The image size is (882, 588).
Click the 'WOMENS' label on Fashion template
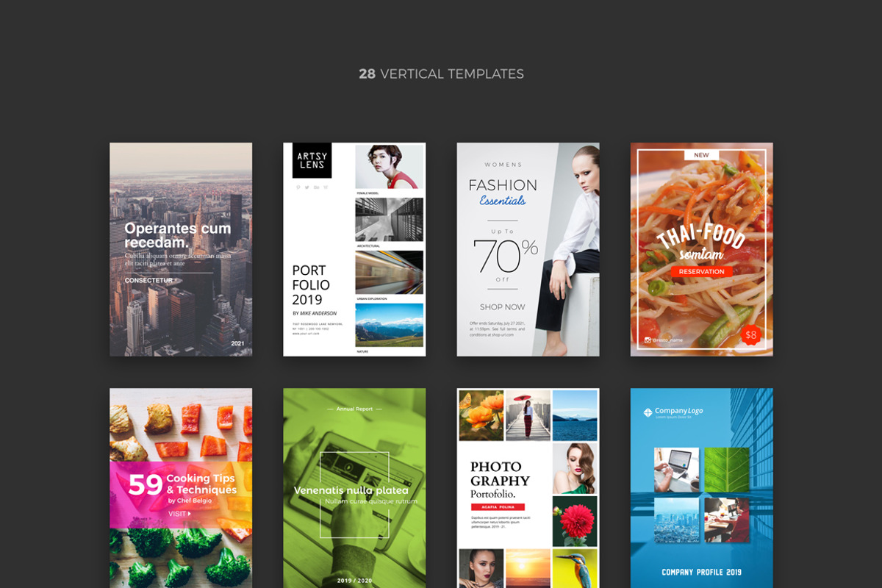pyautogui.click(x=503, y=165)
